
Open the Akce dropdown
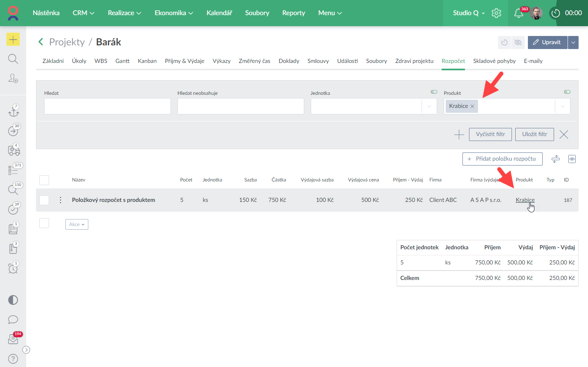pyautogui.click(x=77, y=224)
